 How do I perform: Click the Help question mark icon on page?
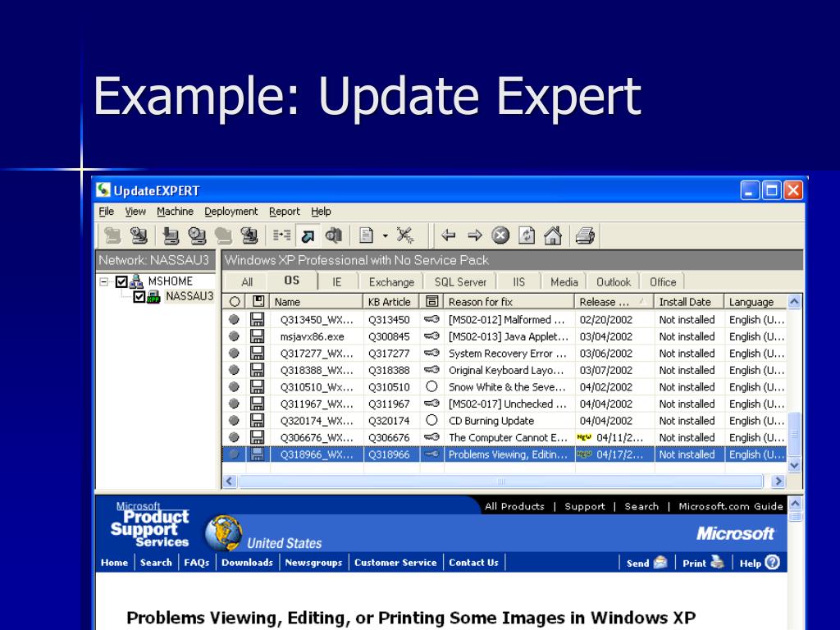point(773,562)
